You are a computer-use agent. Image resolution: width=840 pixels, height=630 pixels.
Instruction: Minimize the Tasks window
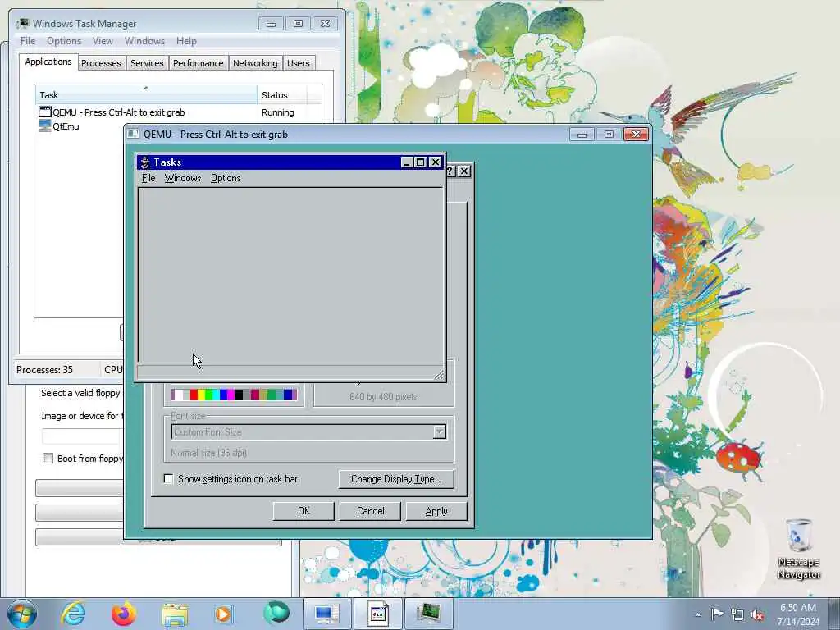407,162
